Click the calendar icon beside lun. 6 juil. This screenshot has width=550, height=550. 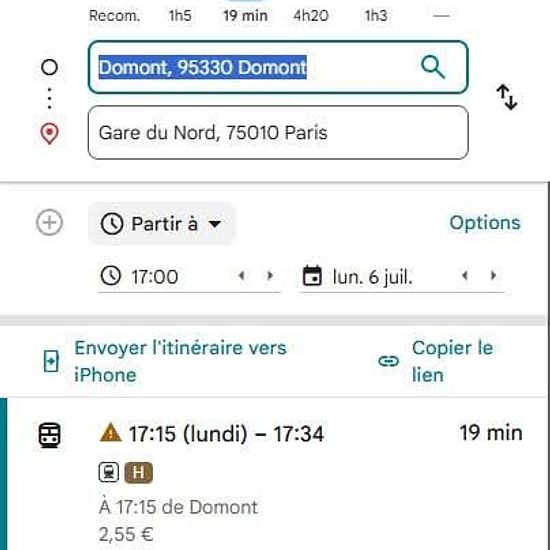[312, 276]
